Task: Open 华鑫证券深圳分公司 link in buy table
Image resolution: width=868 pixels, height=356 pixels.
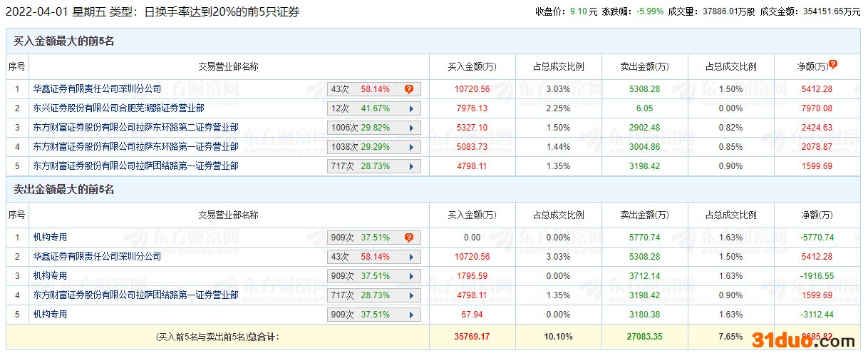Action: (x=97, y=89)
